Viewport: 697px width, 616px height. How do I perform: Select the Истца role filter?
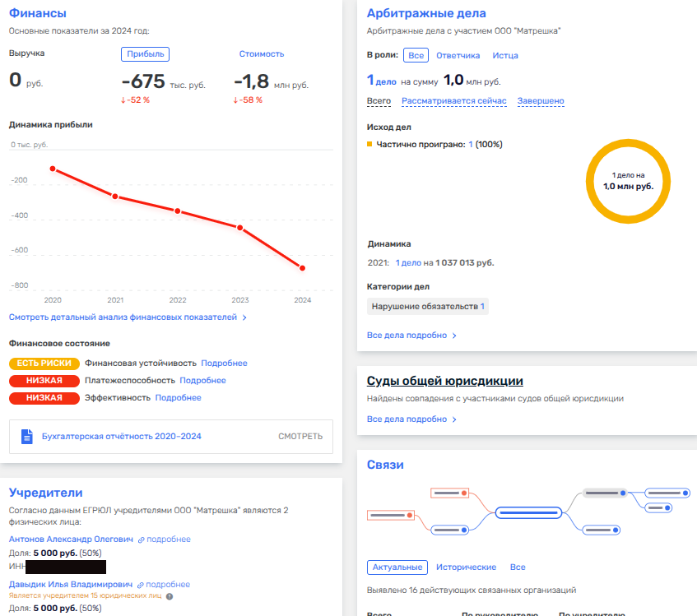coord(505,55)
